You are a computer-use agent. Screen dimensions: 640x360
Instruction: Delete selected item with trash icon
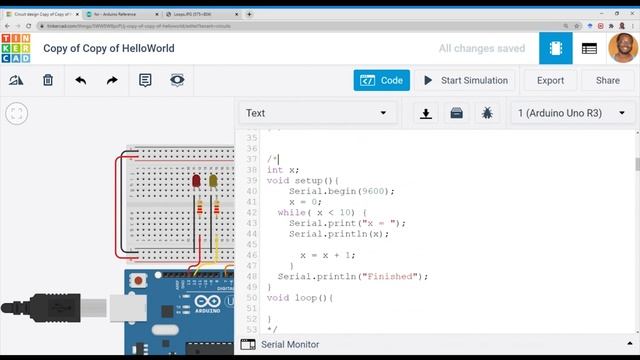pyautogui.click(x=48, y=80)
